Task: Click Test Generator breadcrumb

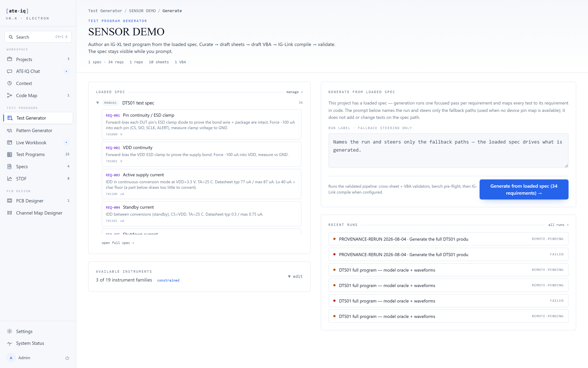Action: coord(105,11)
